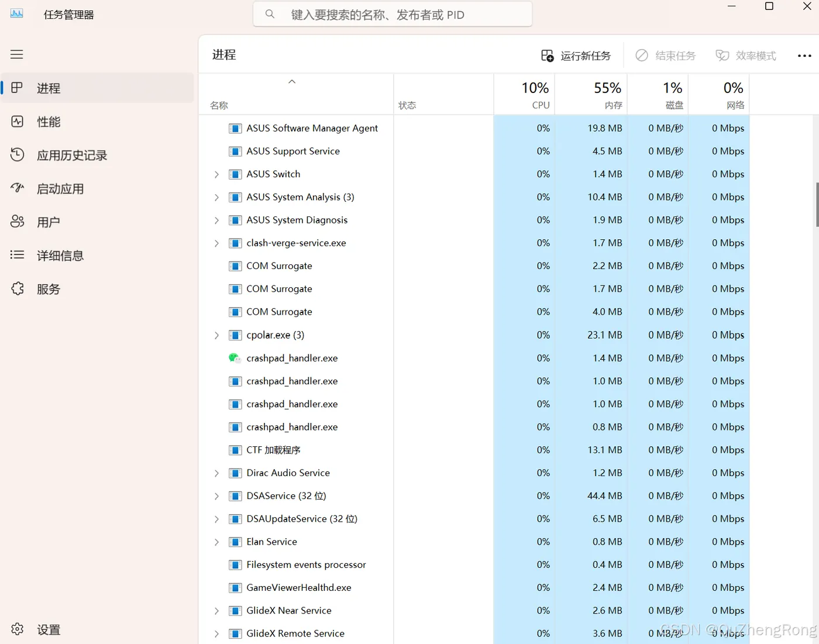
Task: Open the 服务 (Services) page
Action: (98, 288)
